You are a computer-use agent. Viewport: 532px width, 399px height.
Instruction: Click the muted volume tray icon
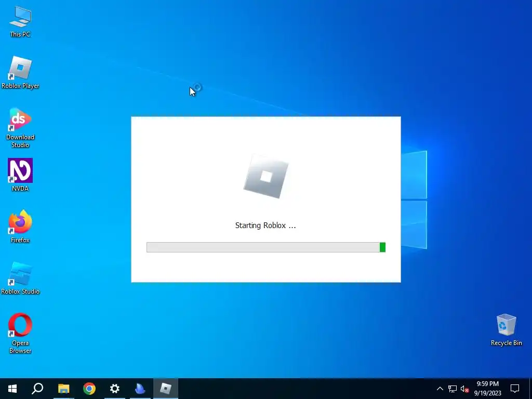coord(465,389)
